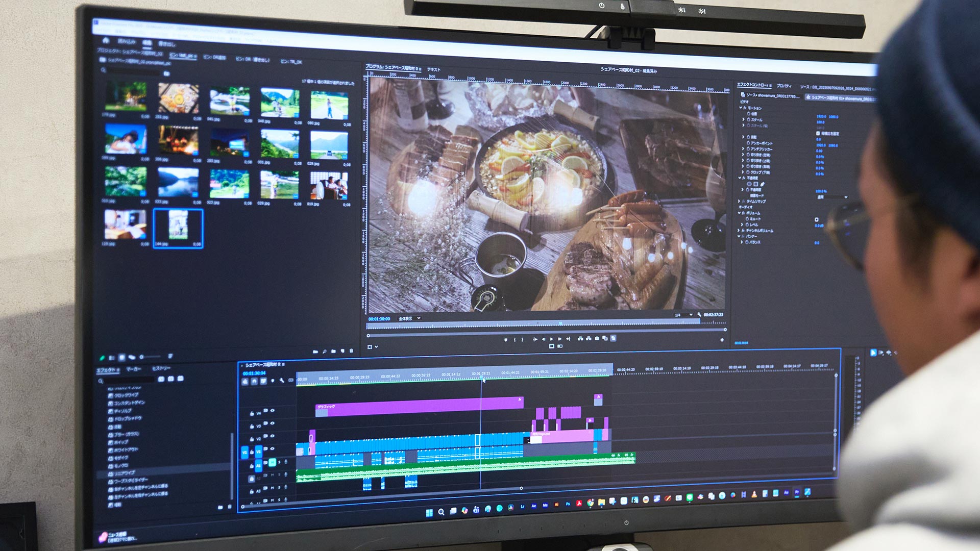This screenshot has width=980, height=551.
Task: Open Program monitor settings wrench
Action: (699, 315)
